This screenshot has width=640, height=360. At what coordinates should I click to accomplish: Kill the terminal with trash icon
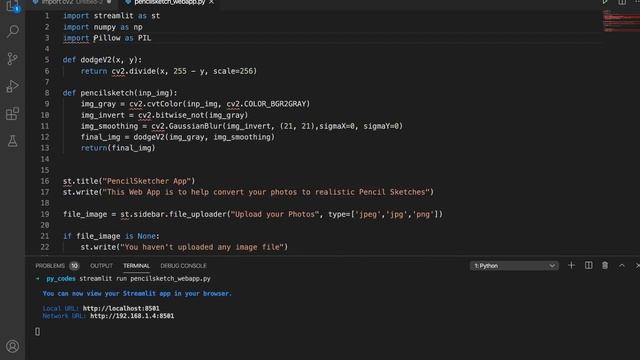coord(605,265)
